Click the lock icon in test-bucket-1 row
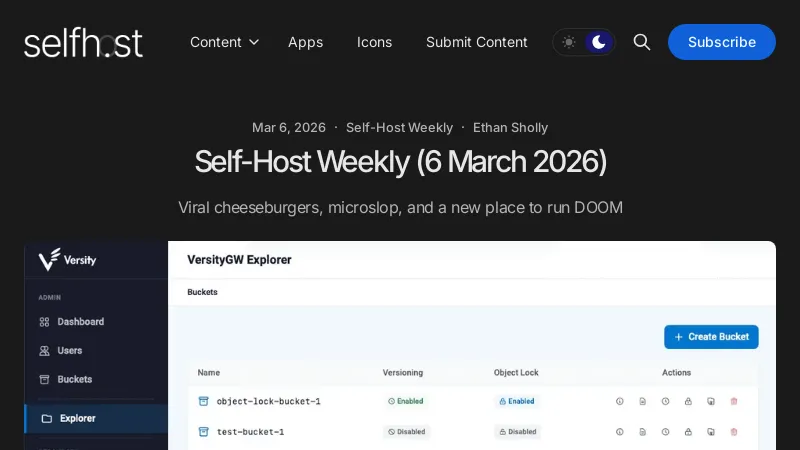This screenshot has width=800, height=450. [x=688, y=432]
